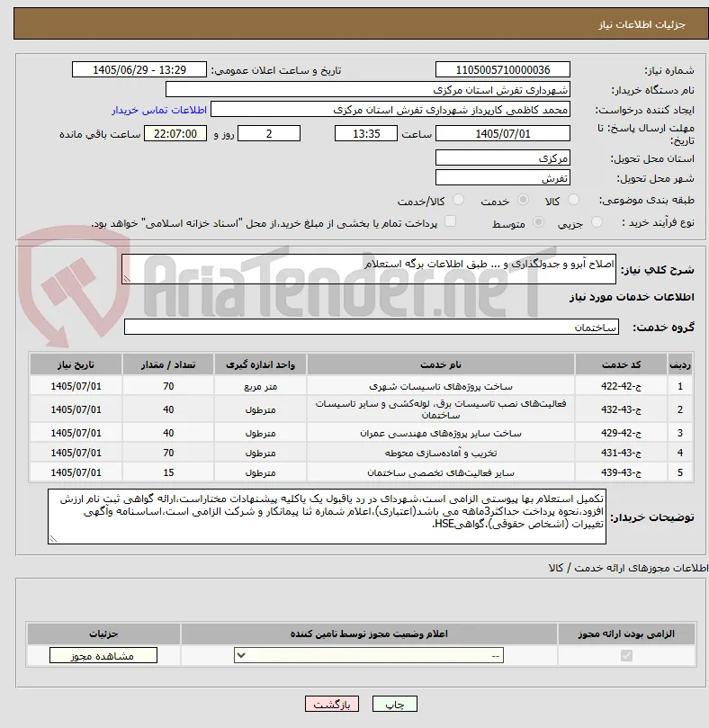Click the کد خدمت column header
Image resolution: width=709 pixels, height=728 pixels.
pyautogui.click(x=621, y=364)
